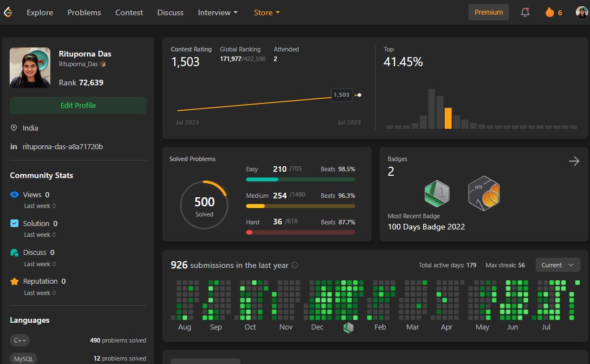View all badges with the arrow
590x364 pixels.
pyautogui.click(x=574, y=161)
